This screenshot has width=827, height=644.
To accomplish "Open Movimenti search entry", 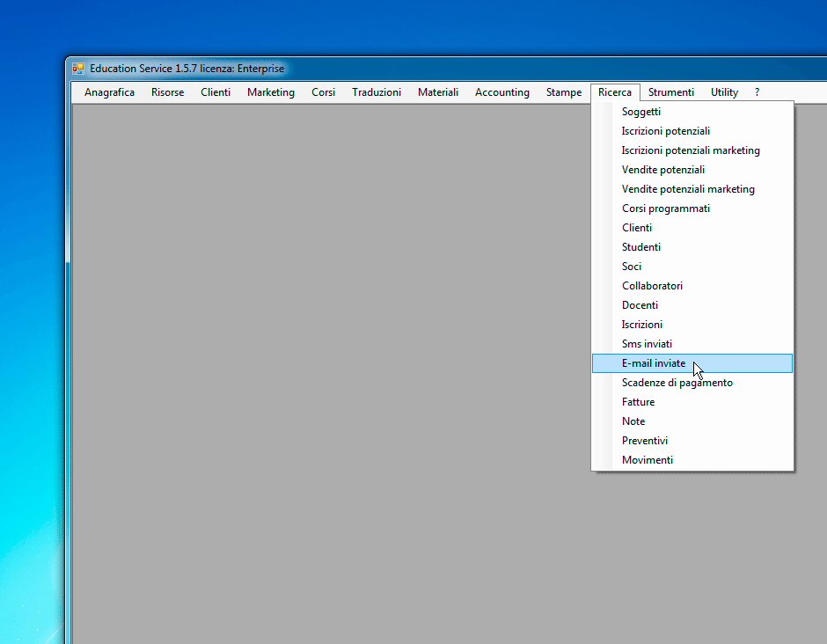I will [692, 460].
